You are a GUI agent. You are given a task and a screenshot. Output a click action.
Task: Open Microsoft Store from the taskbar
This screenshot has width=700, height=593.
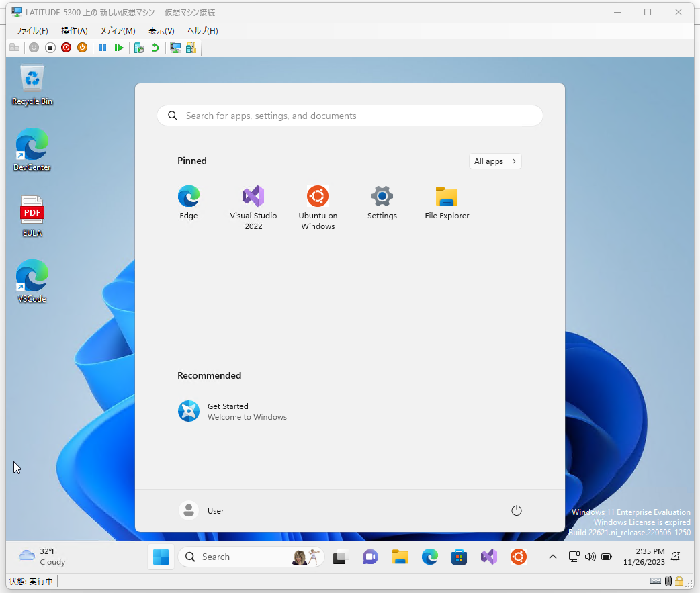pos(459,557)
